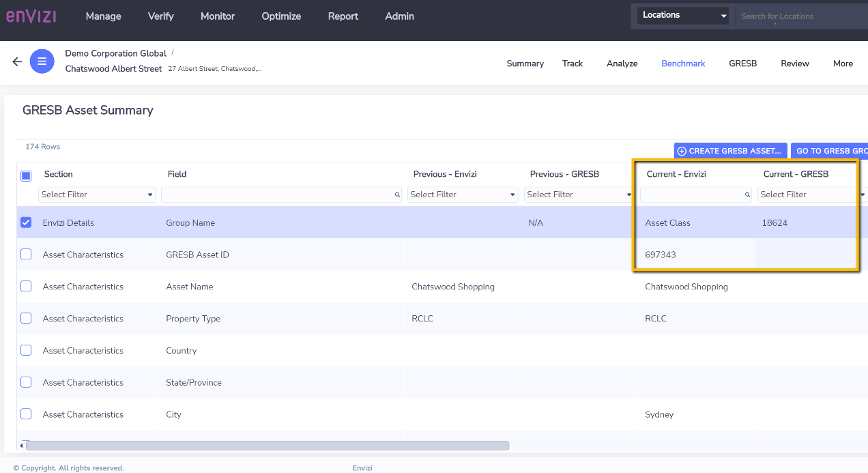The image size is (868, 473).
Task: Click Chatswood Shopping in Current - Envizi column
Action: click(x=686, y=287)
